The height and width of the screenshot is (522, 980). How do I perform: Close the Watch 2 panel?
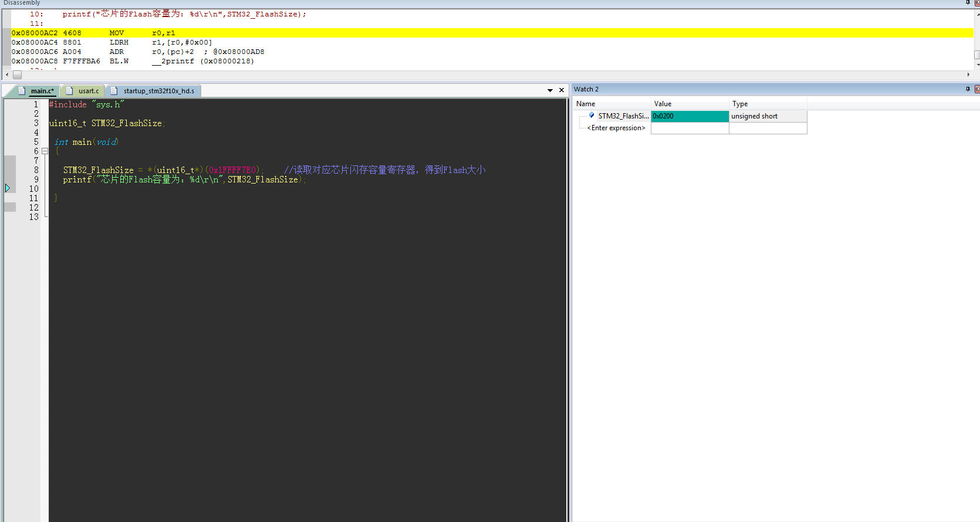(x=977, y=89)
